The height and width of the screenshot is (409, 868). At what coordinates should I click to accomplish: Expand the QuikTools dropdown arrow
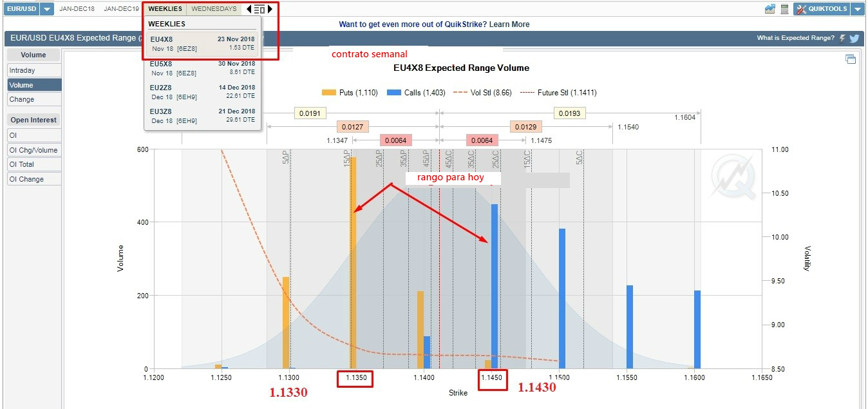coord(857,9)
